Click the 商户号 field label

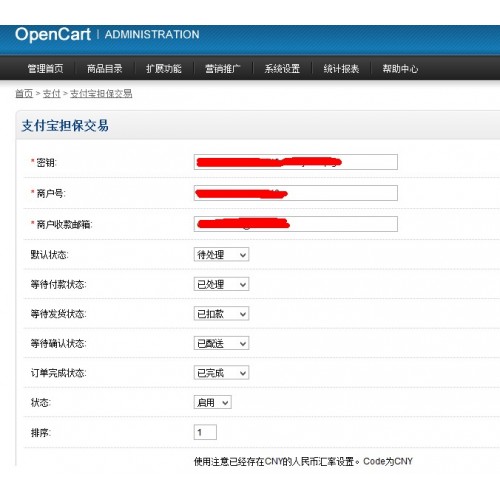click(51, 193)
